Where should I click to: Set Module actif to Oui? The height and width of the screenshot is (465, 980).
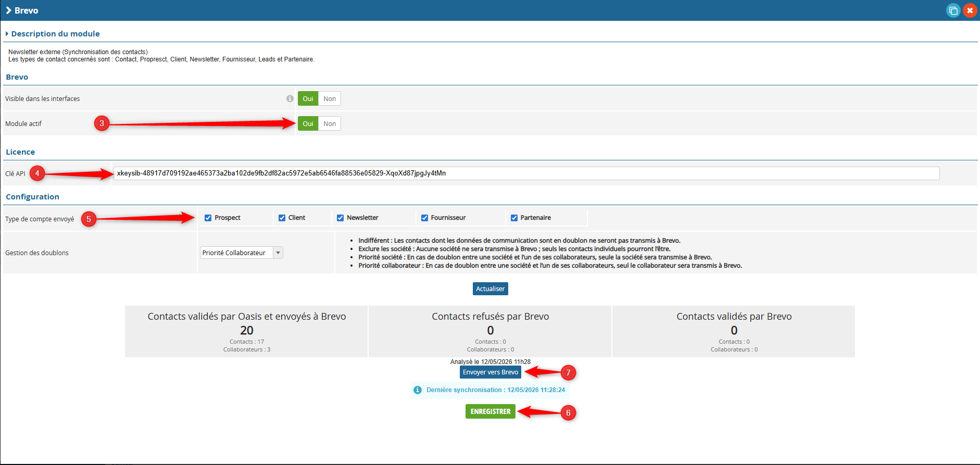308,123
